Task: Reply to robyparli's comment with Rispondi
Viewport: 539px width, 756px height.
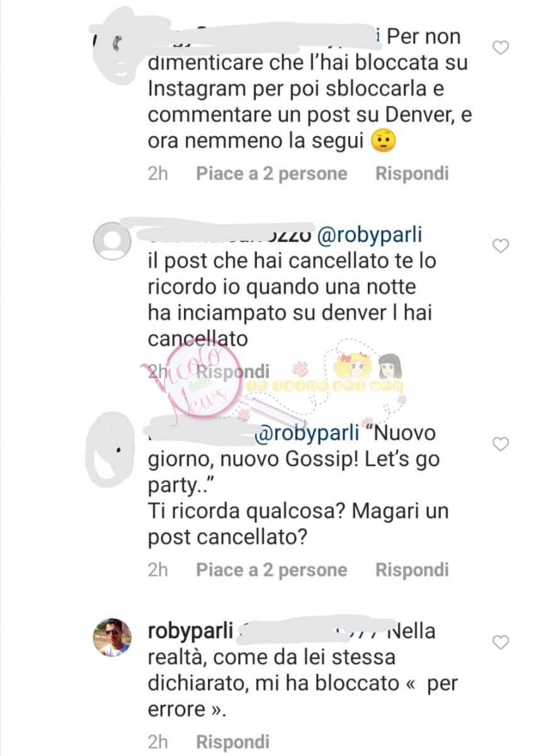Action: coord(233,742)
